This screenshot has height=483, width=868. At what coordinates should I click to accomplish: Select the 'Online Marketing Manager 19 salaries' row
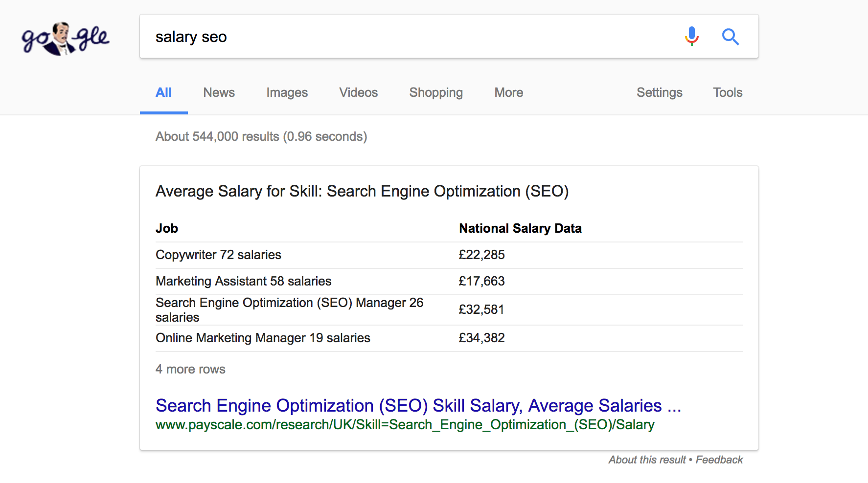[263, 338]
